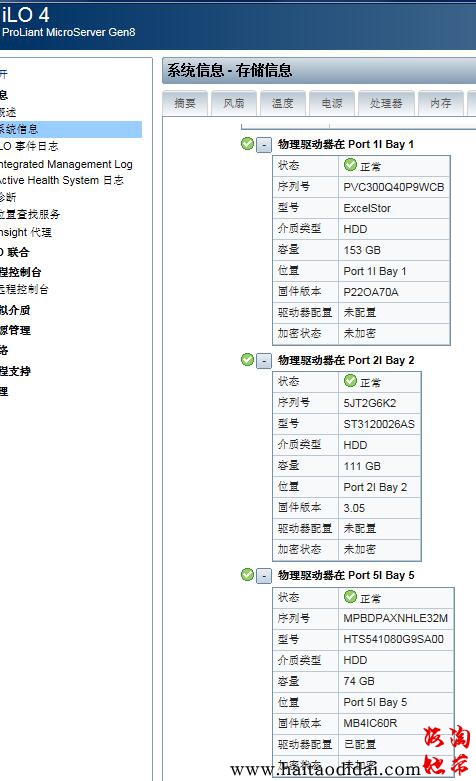Switch to the 摘要 tab
This screenshot has width=476, height=781.
coord(185,104)
